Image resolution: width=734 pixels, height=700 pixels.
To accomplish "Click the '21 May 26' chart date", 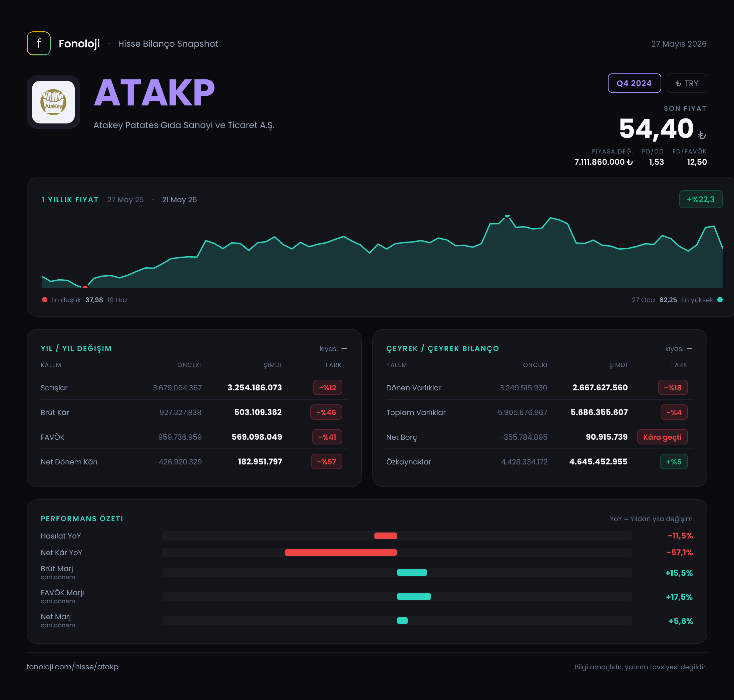I will tap(179, 199).
